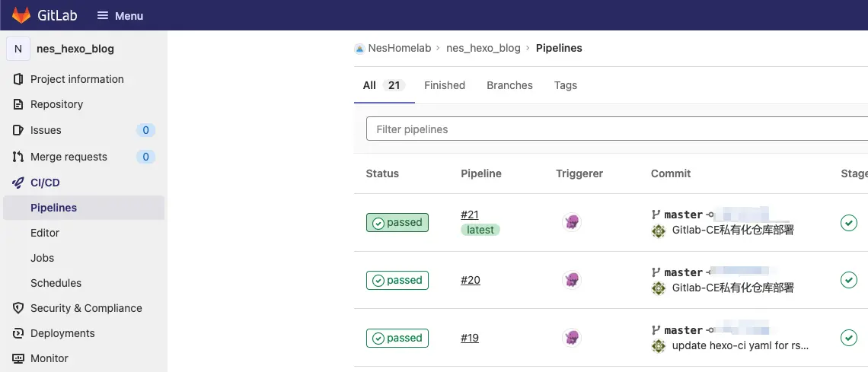
Task: Click the Merge requests sidebar icon
Action: (x=18, y=157)
